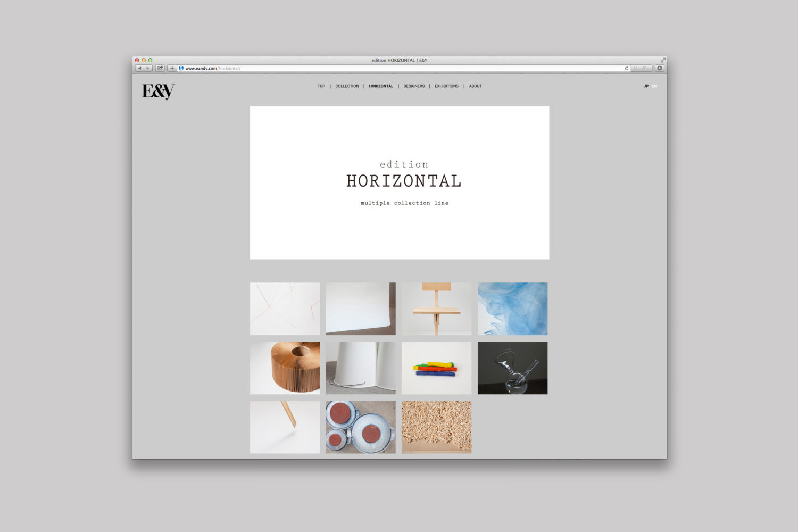Open the blue fabric thumbnail
The image size is (798, 532).
[x=512, y=309]
